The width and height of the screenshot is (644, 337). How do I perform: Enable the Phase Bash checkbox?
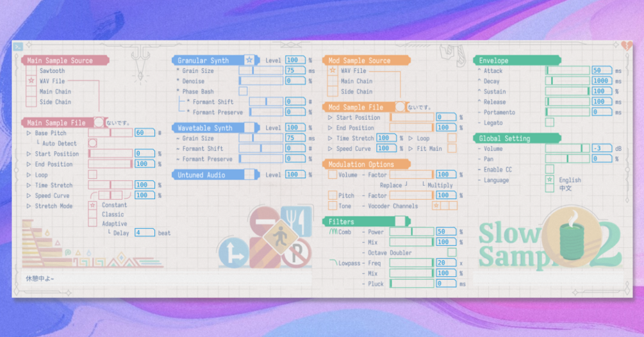(x=243, y=91)
